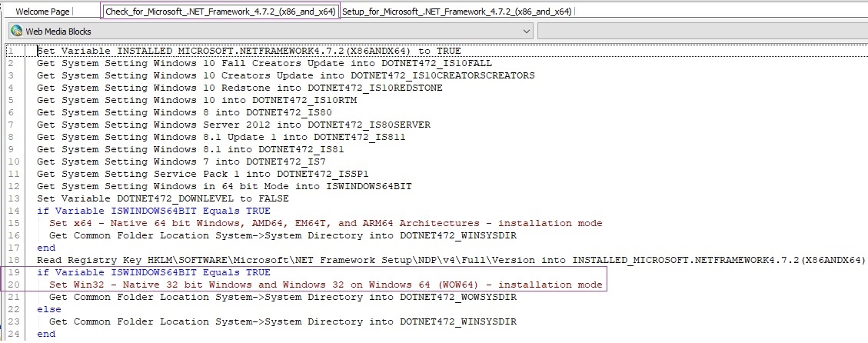
Task: Select line 5 DOTNET472_IS10RTM statement
Action: point(197,100)
